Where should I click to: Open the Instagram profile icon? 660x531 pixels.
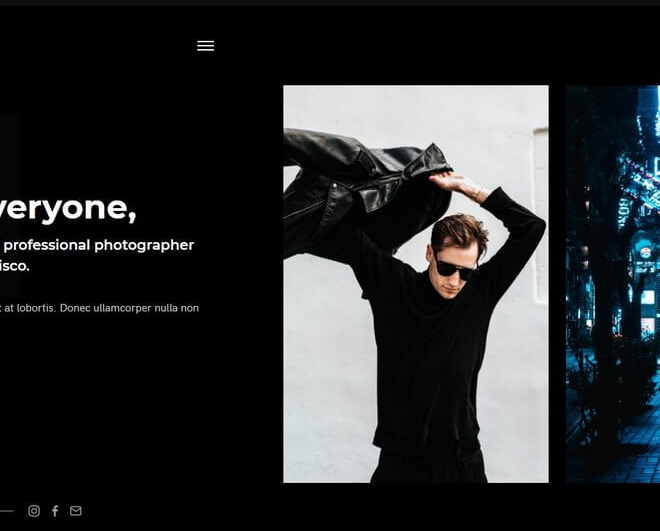coord(34,511)
